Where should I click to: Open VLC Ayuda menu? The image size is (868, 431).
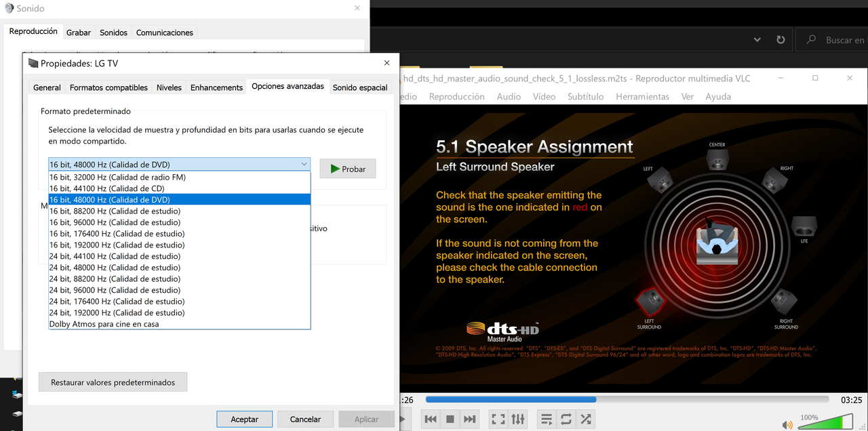tap(718, 96)
